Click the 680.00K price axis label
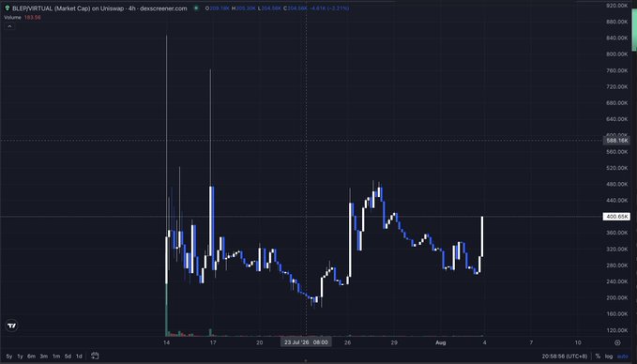Screen dimensions: 637x364 616,103
